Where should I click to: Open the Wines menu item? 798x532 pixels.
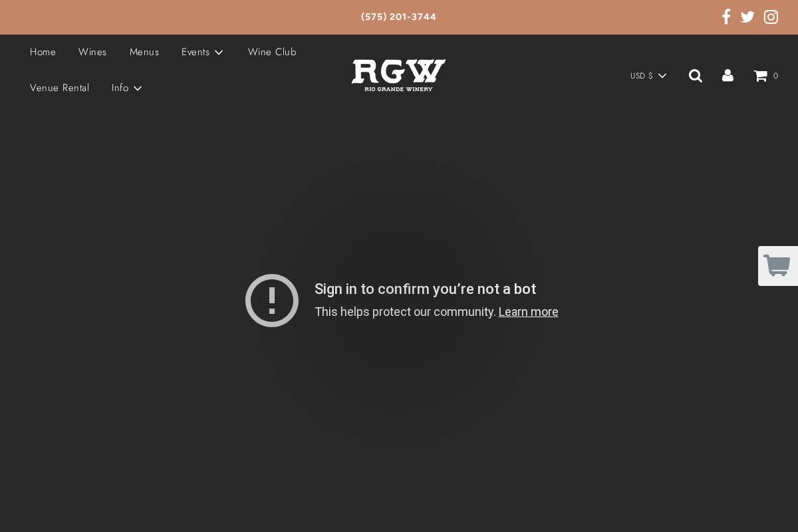[x=92, y=52]
